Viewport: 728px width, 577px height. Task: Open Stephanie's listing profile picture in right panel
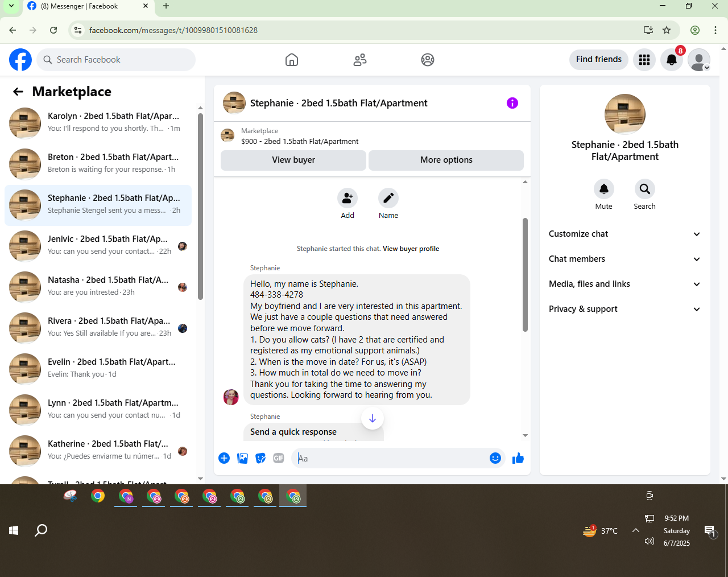[625, 114]
